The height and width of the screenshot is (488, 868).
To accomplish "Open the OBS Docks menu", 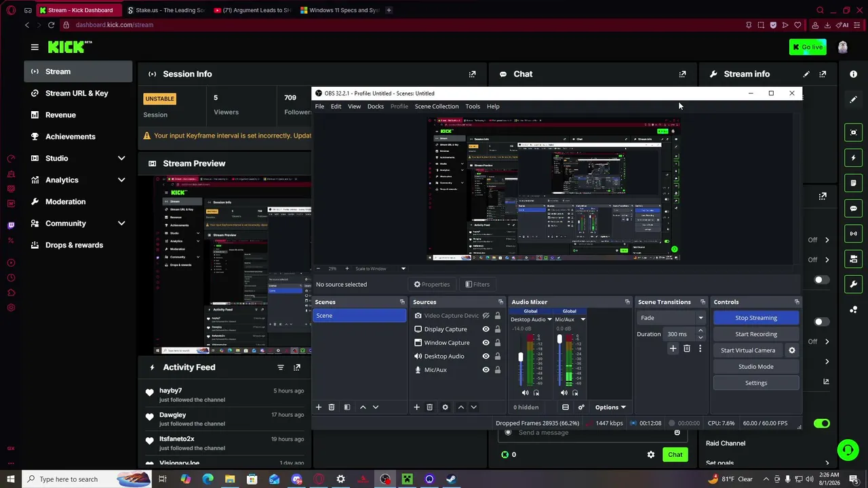I will click(375, 106).
